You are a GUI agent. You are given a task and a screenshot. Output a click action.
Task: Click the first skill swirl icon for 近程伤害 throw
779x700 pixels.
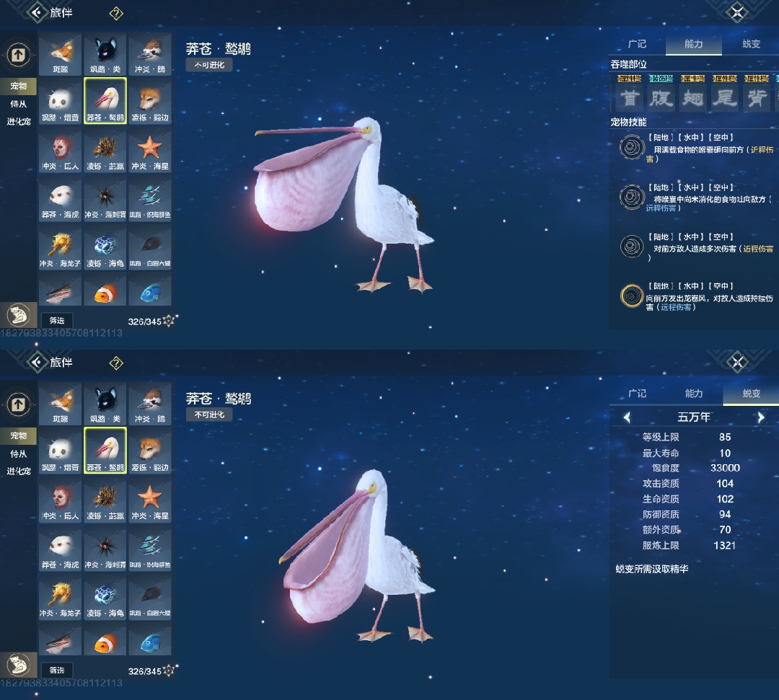[x=631, y=148]
